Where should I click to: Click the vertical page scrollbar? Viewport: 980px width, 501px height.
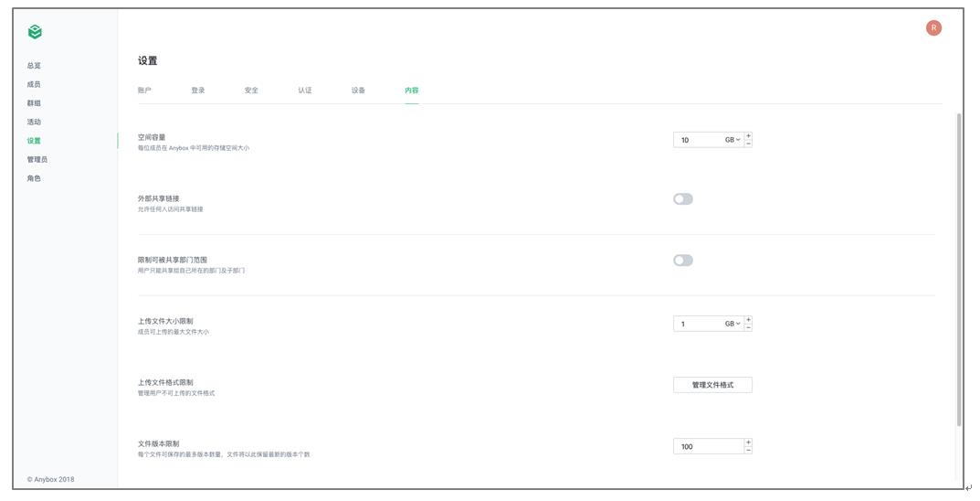(959, 271)
